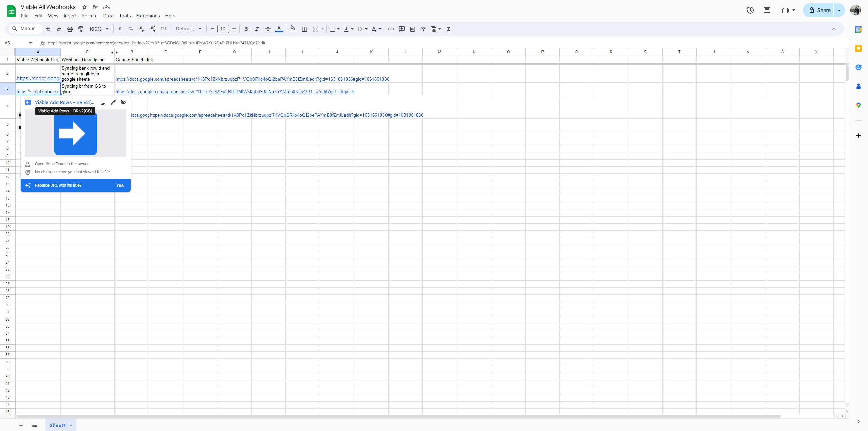
Task: Decrease font size with minus
Action: pos(212,29)
